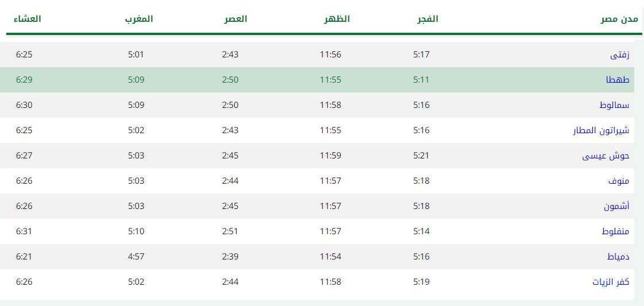Click the المغرب column header
This screenshot has width=644, height=306.
[139, 19]
